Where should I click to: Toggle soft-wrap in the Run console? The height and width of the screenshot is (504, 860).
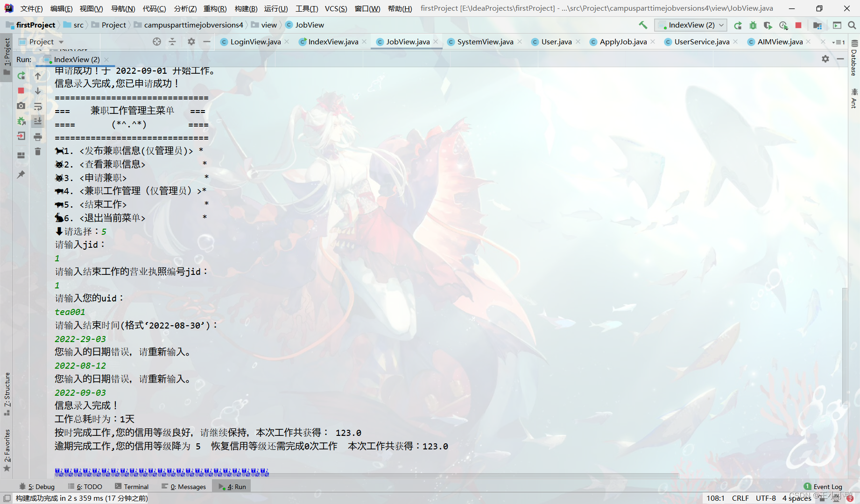38,106
